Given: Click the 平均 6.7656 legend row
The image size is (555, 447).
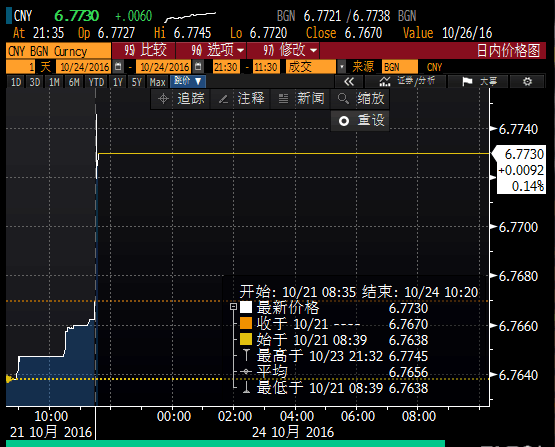Looking at the screenshot, I should coord(335,372).
